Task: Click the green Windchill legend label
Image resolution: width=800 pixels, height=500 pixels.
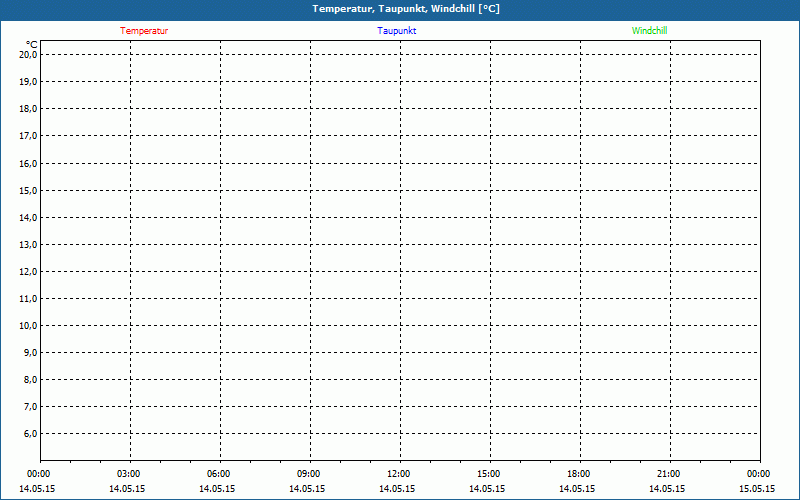Action: click(649, 31)
